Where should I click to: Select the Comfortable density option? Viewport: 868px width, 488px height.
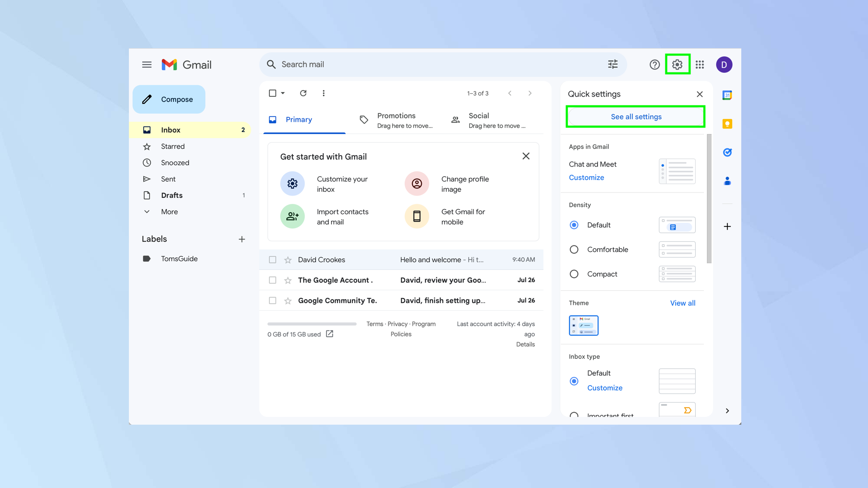point(573,249)
